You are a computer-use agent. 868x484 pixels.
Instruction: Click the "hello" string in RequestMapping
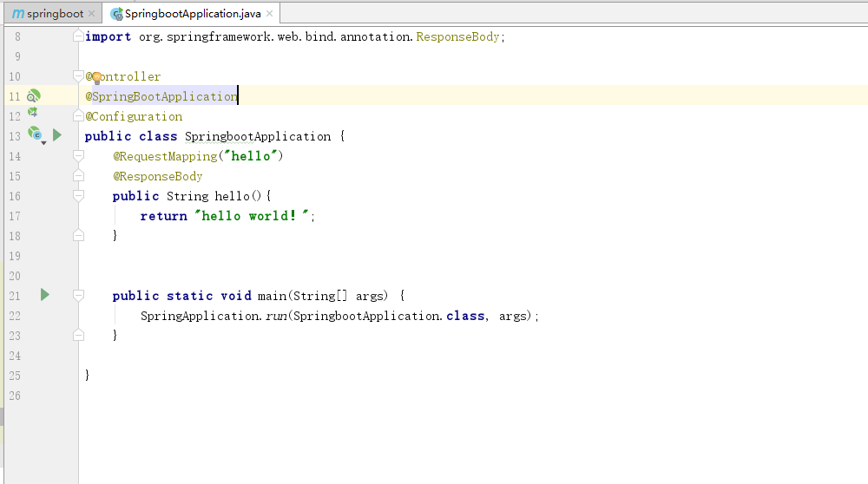[x=250, y=156]
